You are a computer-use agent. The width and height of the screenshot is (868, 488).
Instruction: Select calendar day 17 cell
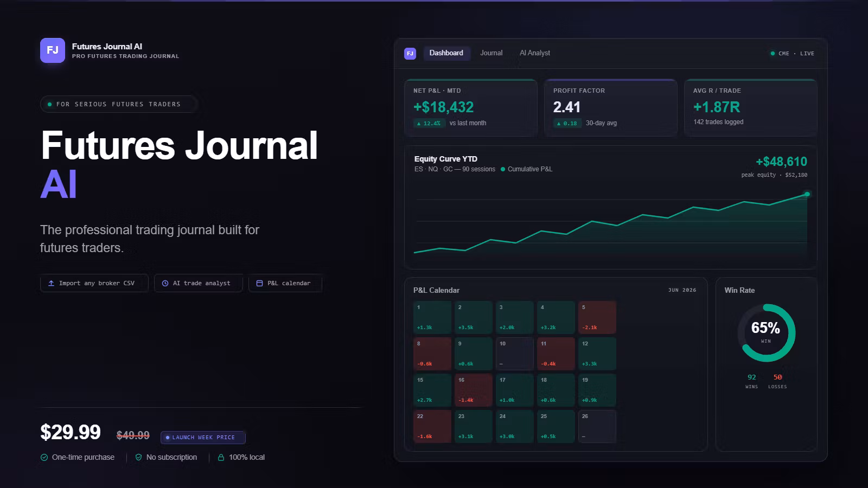coord(515,390)
